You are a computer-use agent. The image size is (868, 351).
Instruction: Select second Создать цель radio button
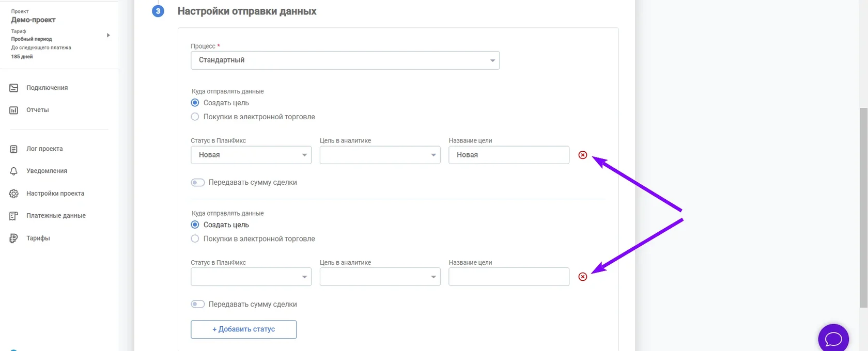(x=195, y=225)
